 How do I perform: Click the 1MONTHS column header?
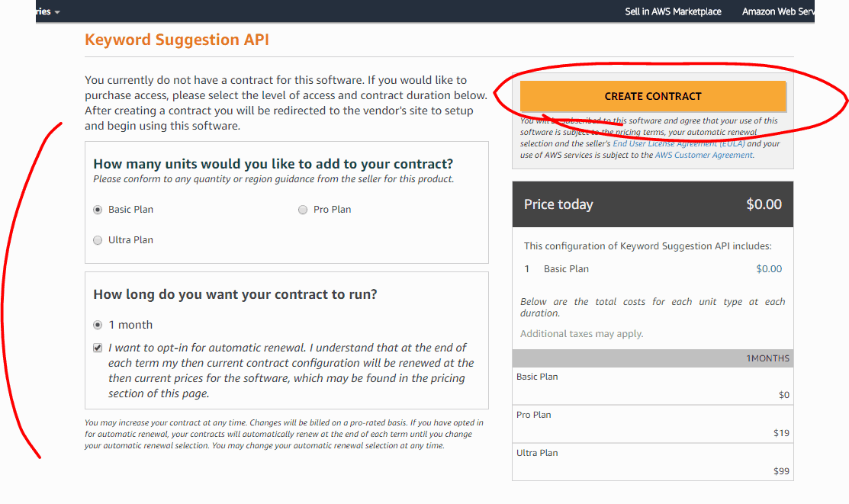point(767,358)
